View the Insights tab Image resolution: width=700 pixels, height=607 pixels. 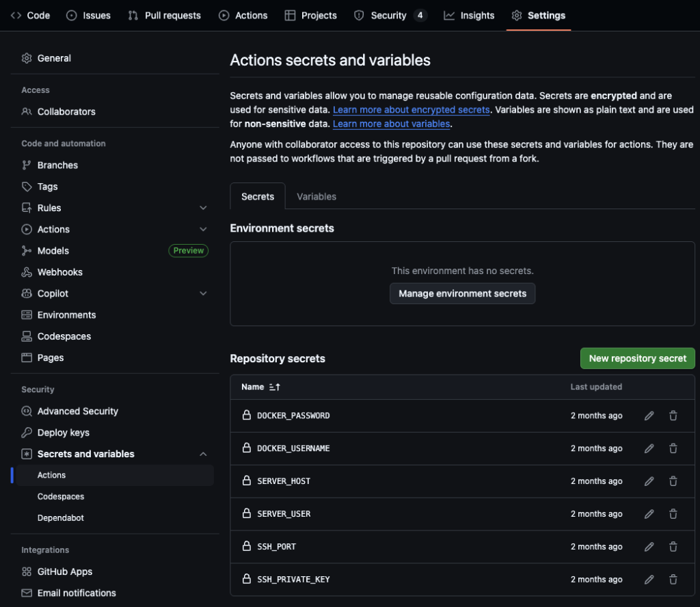pos(469,16)
